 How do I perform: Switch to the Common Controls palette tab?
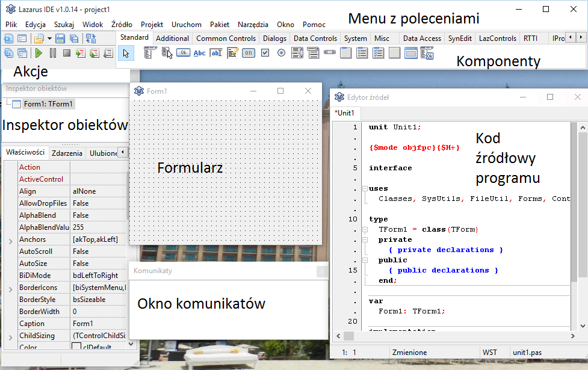coord(226,39)
